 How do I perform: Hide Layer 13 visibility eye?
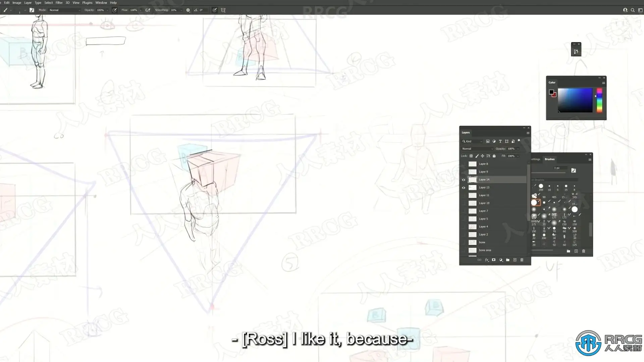pos(464,188)
